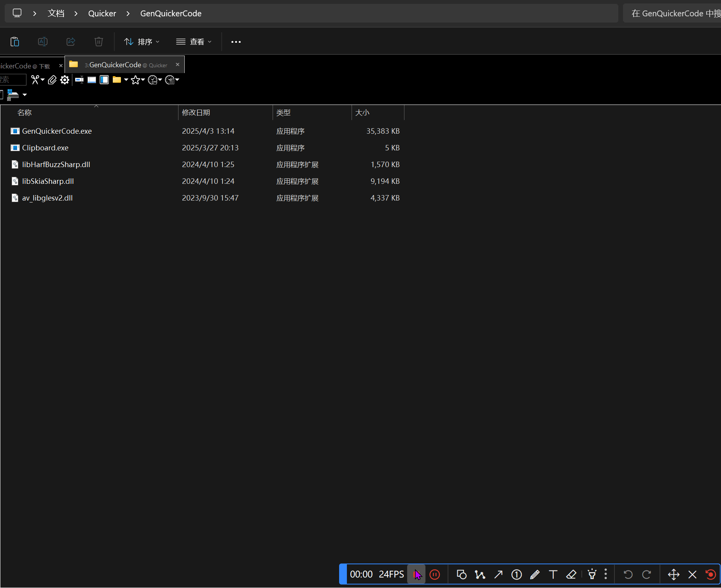This screenshot has width=721, height=588.
Task: Expand the dropdown arrow beside drive icon
Action: point(24,95)
